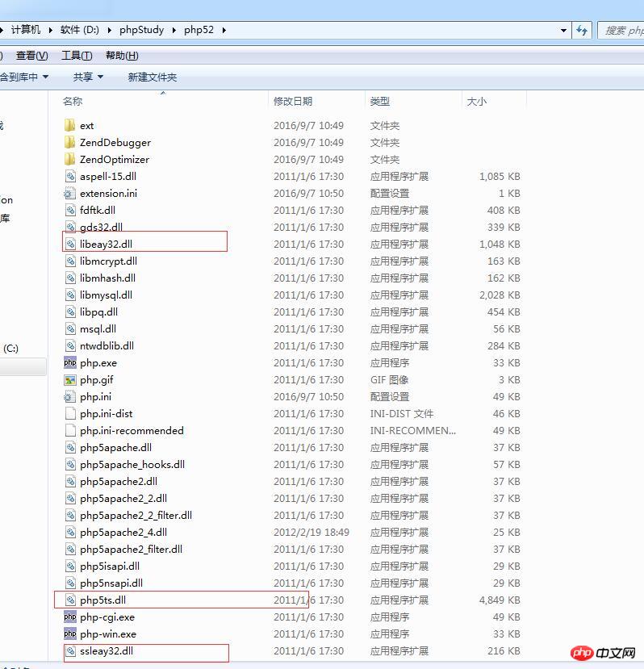644x669 pixels.
Task: Select the php5apache2.dll file name
Action: (119, 481)
